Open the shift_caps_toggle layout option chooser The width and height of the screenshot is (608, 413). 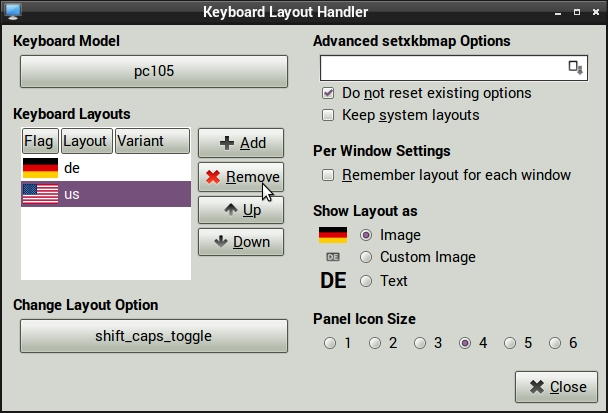[154, 336]
